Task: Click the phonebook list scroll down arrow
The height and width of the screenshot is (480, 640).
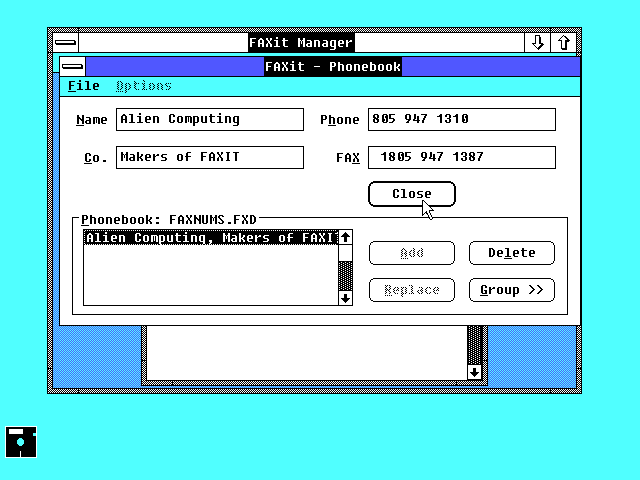Action: [345, 298]
